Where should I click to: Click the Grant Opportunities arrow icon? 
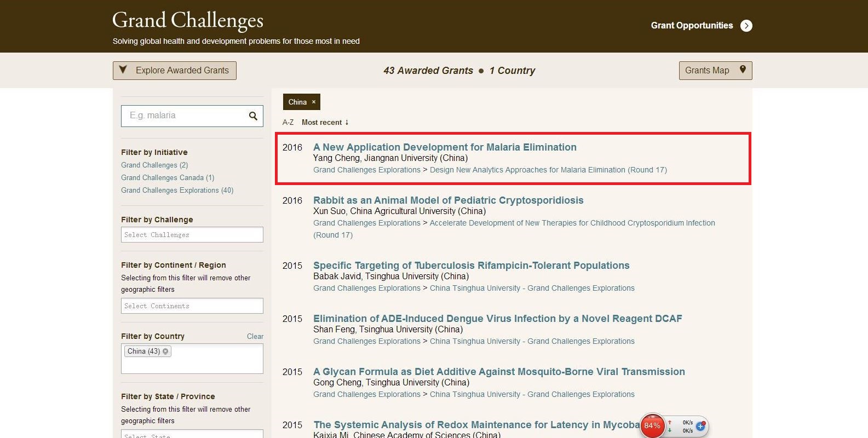click(746, 26)
